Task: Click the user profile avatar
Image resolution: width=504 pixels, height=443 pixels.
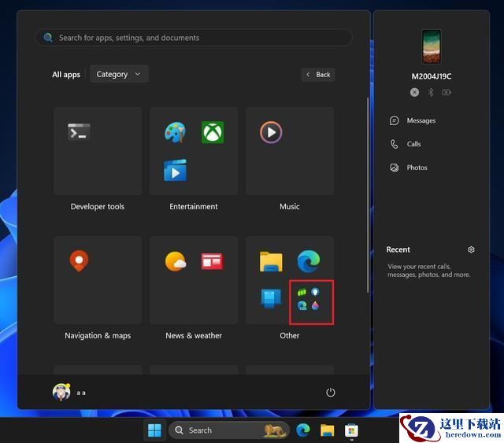Action: pyautogui.click(x=61, y=392)
